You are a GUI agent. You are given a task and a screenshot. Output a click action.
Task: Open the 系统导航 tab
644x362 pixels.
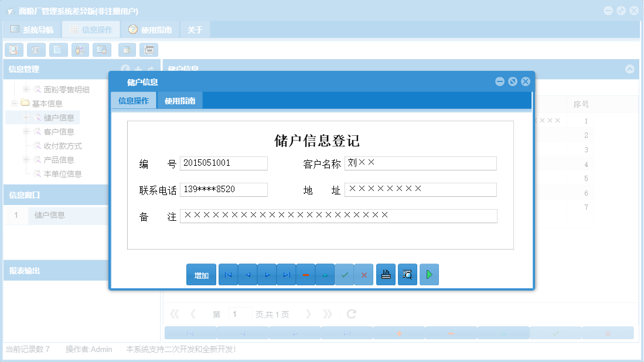point(33,28)
